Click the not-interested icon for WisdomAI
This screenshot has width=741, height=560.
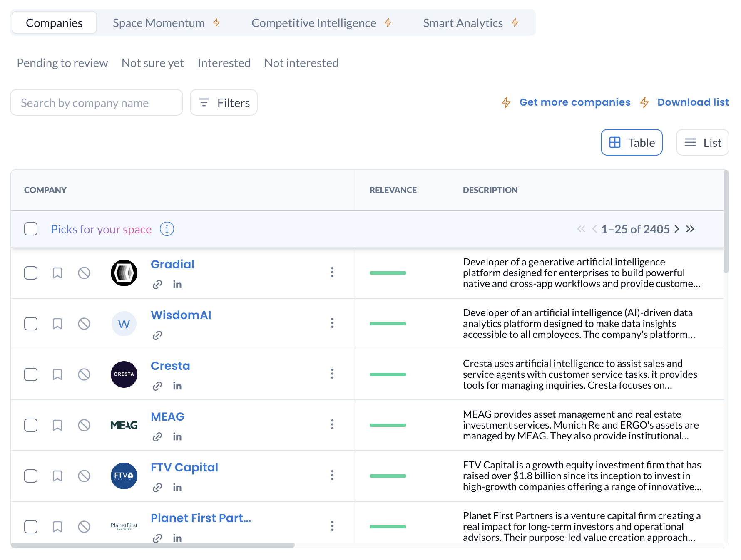[x=84, y=324]
